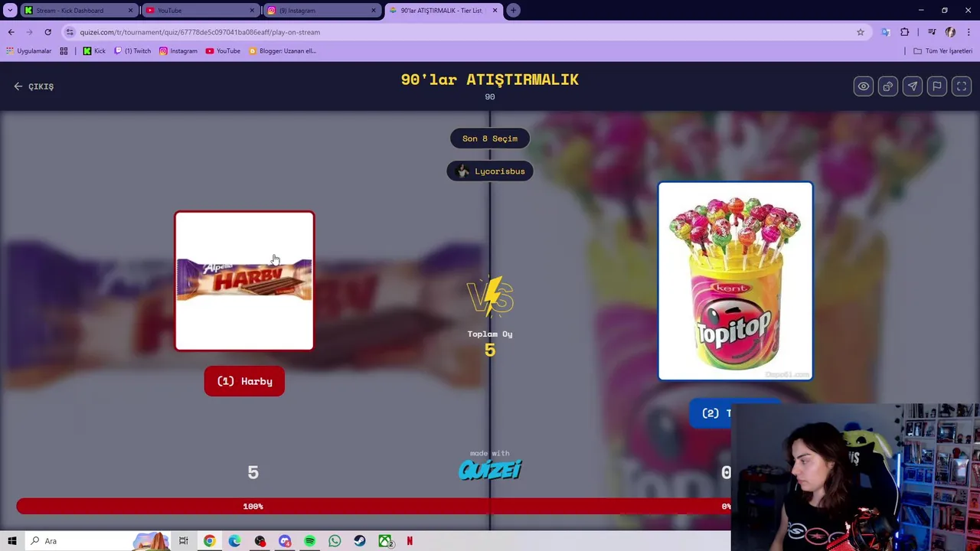980x551 pixels.
Task: Toggle the eye visibility icon in quiz header
Action: coord(863,86)
